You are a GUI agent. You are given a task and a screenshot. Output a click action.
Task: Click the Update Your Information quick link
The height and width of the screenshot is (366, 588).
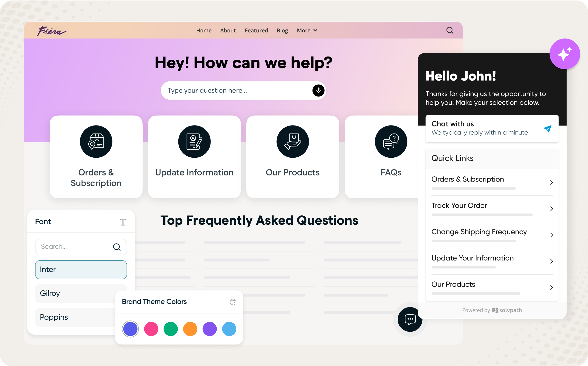tap(472, 258)
